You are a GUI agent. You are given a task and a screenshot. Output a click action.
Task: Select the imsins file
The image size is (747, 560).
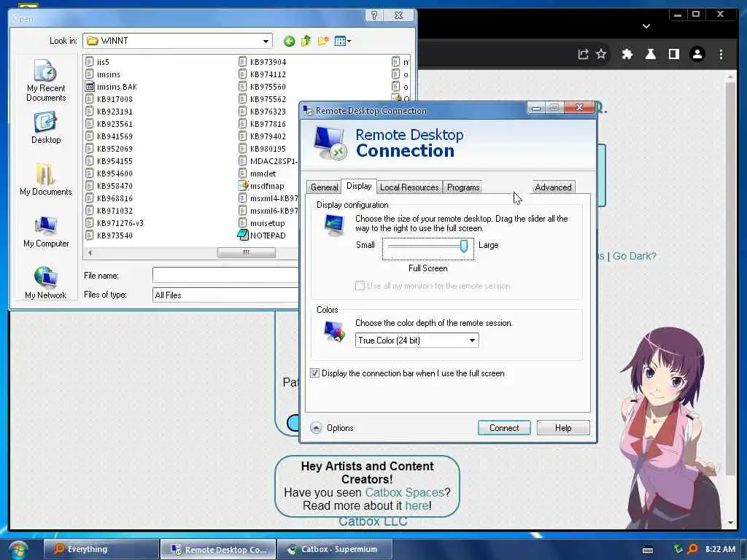103,74
